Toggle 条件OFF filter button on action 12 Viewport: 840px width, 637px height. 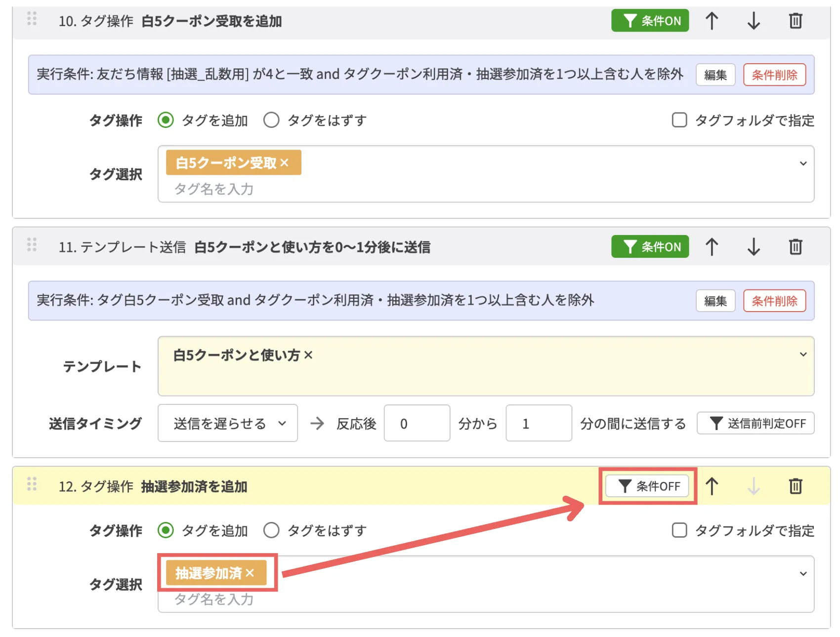pos(647,486)
